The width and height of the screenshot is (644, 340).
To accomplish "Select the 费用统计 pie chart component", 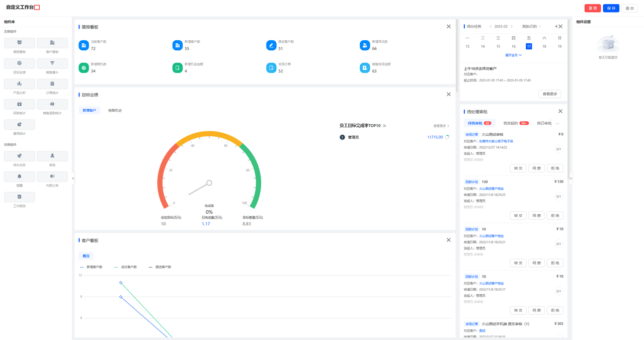I will point(19,125).
